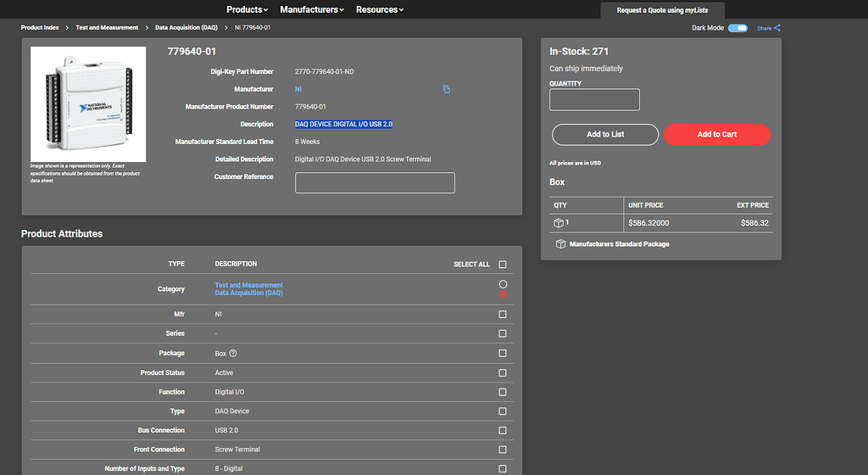
Task: Click the copy icon beside the manufacturer name
Action: tap(447, 89)
